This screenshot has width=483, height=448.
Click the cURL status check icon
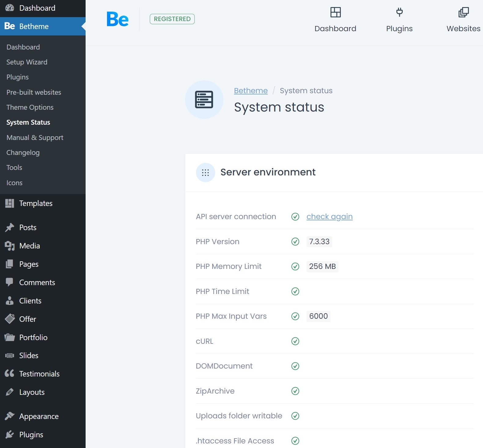click(295, 341)
